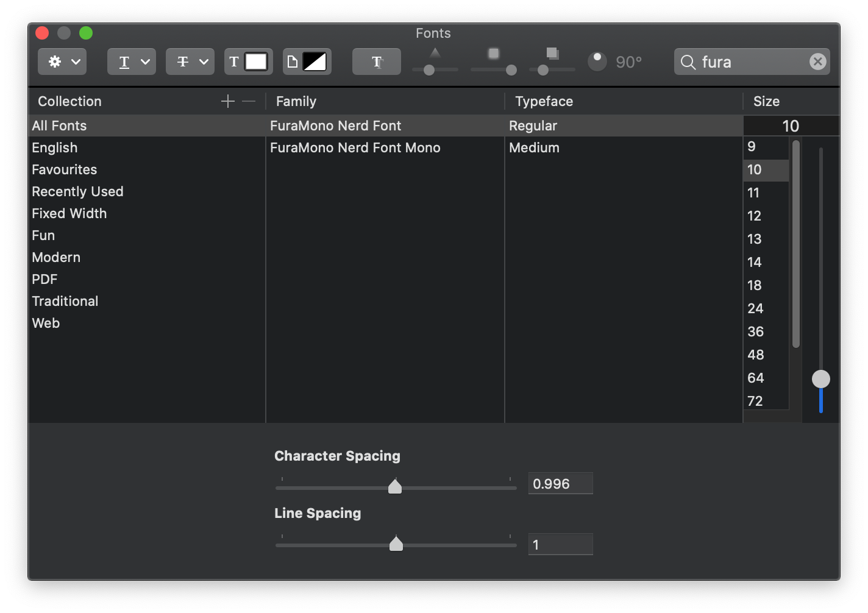Image resolution: width=868 pixels, height=613 pixels.
Task: Click the Family column header
Action: tap(296, 101)
